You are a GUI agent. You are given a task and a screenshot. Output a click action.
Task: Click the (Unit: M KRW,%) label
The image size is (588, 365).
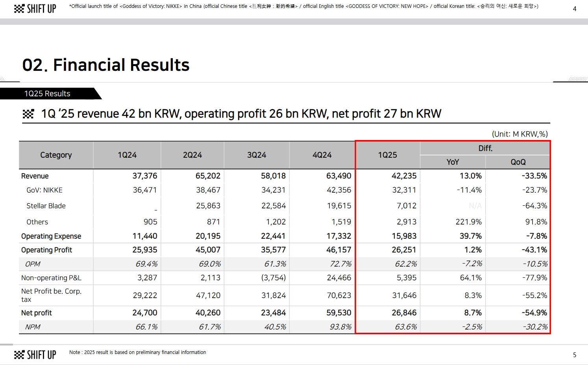pos(520,134)
